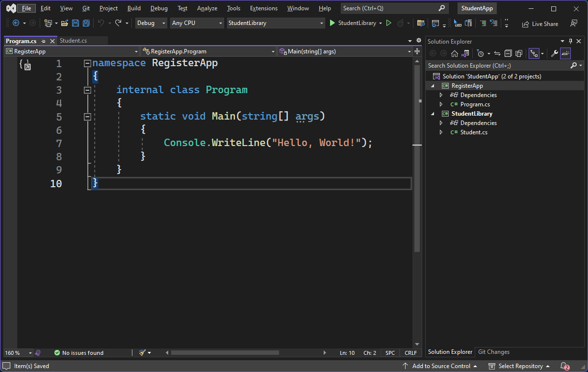Image resolution: width=588 pixels, height=372 pixels.
Task: Click the Live Share button
Action: (x=540, y=24)
